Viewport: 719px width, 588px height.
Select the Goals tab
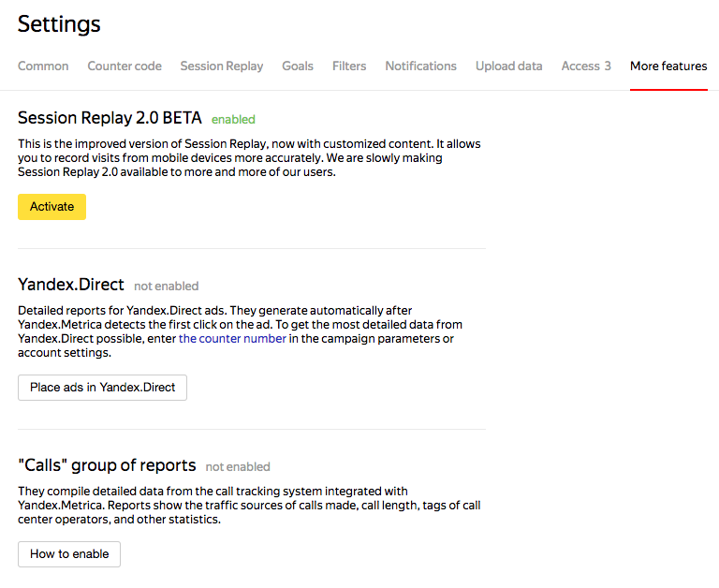[298, 66]
